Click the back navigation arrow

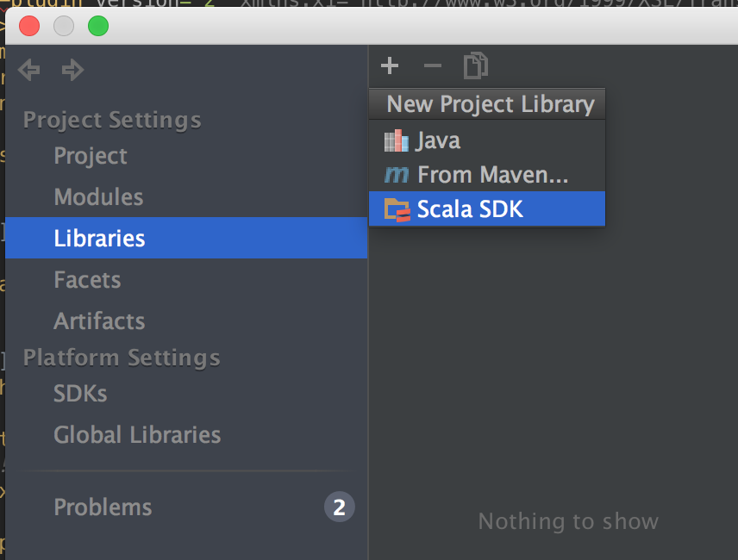pos(29,70)
